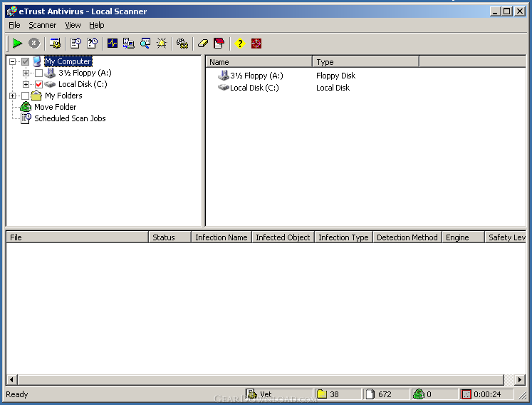Open scanner options window icon with gears
This screenshot has height=405, width=532.
pos(55,43)
